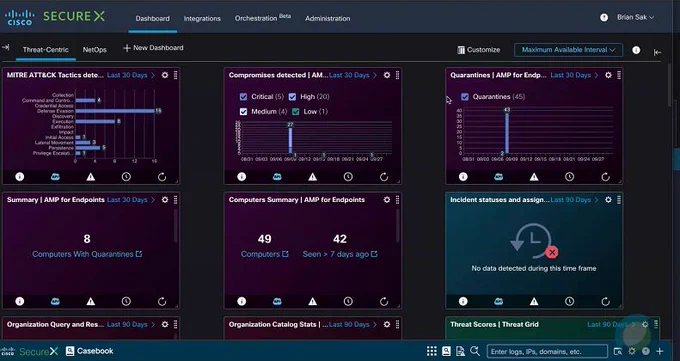Image resolution: width=680 pixels, height=361 pixels.
Task: Click the Customize button
Action: (478, 50)
